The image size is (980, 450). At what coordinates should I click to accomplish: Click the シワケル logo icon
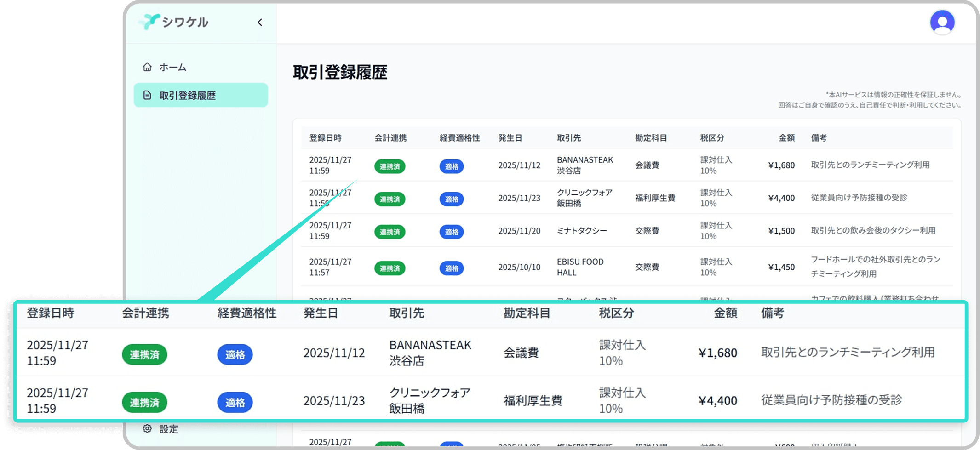[150, 22]
